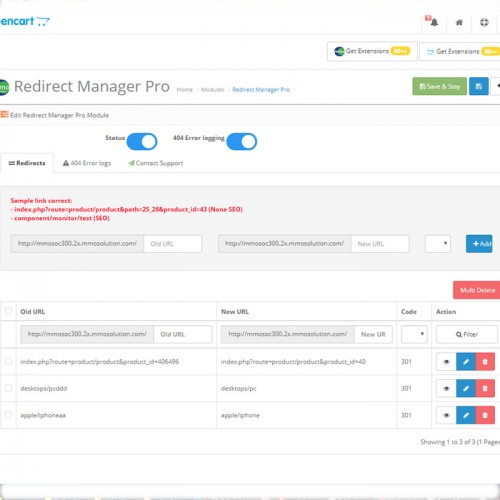Click the Filter button

[467, 334]
